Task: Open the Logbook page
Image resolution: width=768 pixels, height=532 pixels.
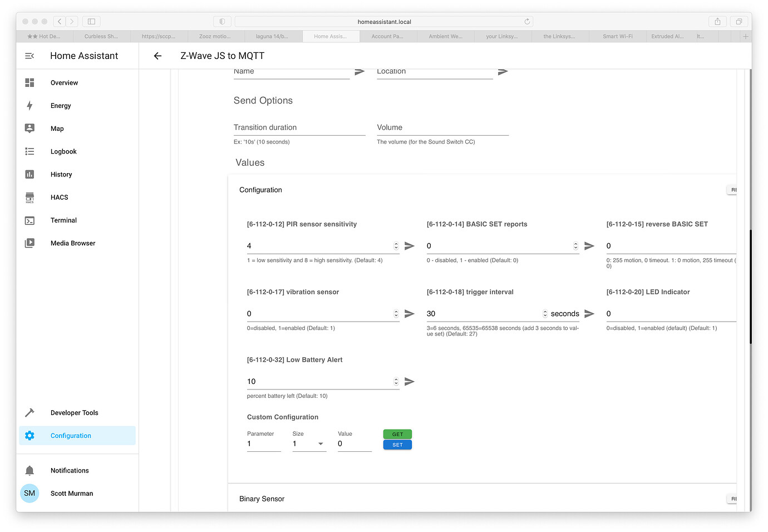Action: tap(77, 151)
